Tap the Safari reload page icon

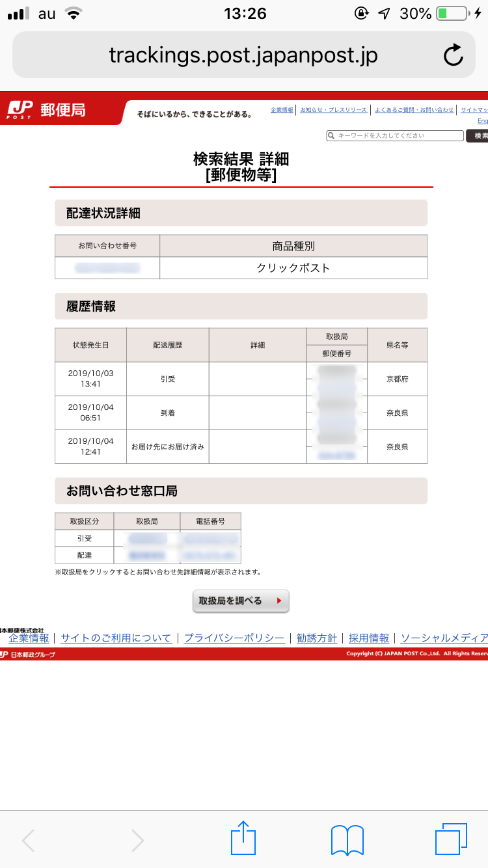[x=453, y=55]
